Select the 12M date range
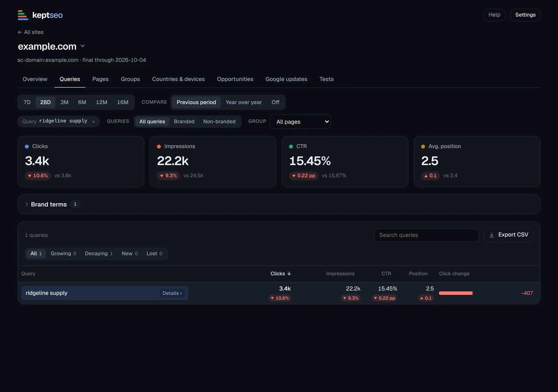558x392 pixels. [101, 102]
